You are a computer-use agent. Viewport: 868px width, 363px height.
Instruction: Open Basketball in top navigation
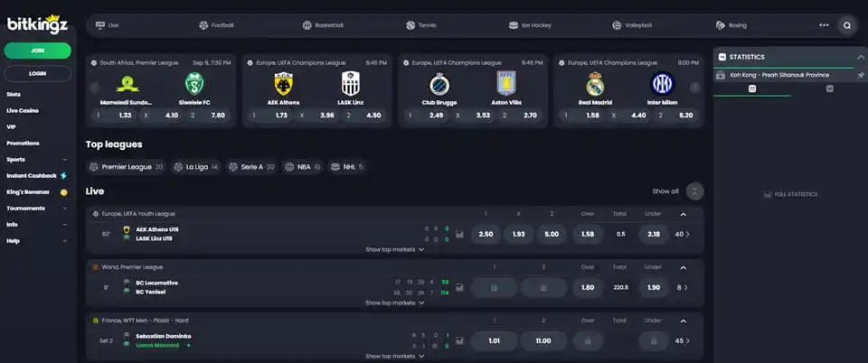click(x=323, y=25)
